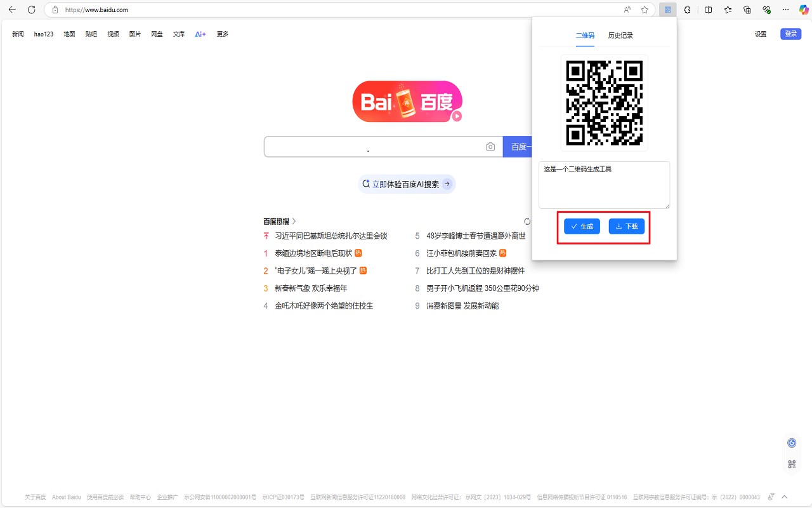Click the generated QR code image

(x=604, y=103)
